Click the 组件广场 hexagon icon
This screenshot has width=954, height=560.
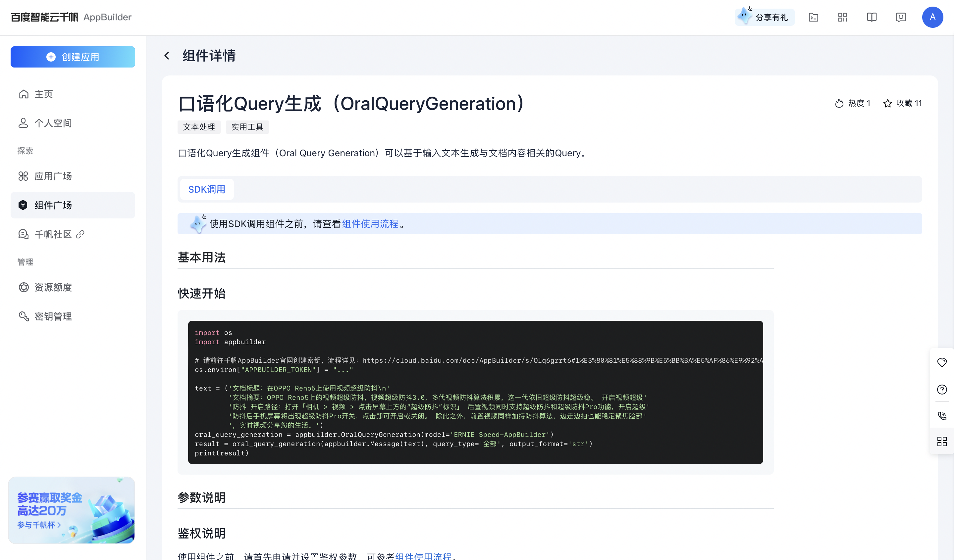[x=24, y=205]
